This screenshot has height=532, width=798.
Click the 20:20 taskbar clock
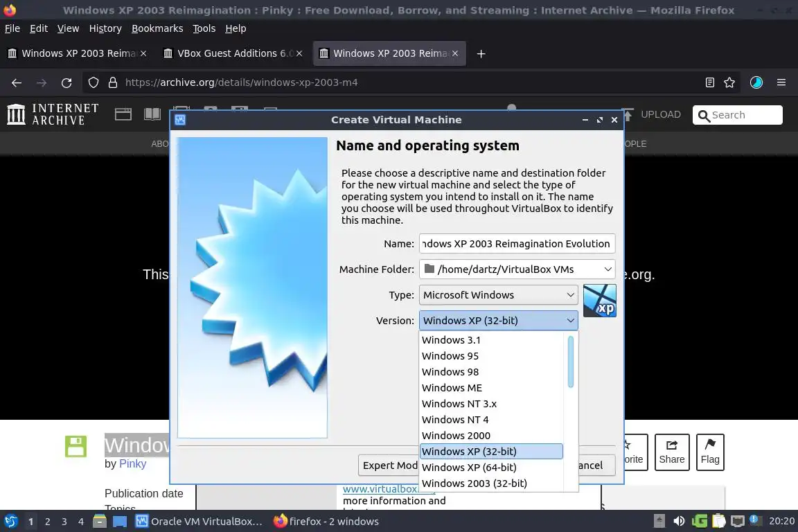pos(781,521)
